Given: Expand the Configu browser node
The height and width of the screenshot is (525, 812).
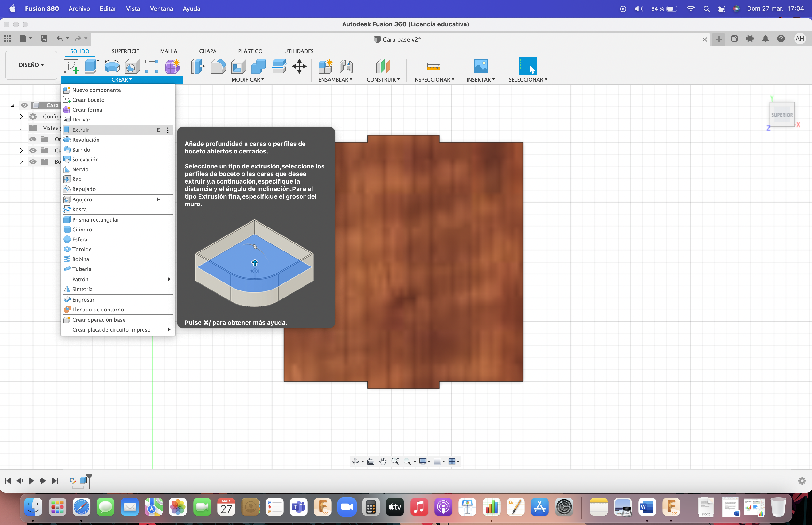Looking at the screenshot, I should [21, 117].
